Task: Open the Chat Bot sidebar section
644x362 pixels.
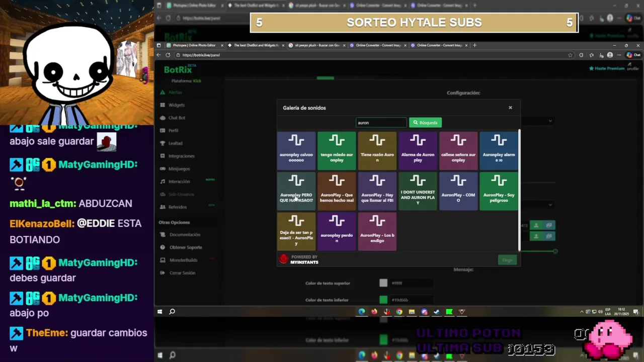Action: tap(173, 118)
